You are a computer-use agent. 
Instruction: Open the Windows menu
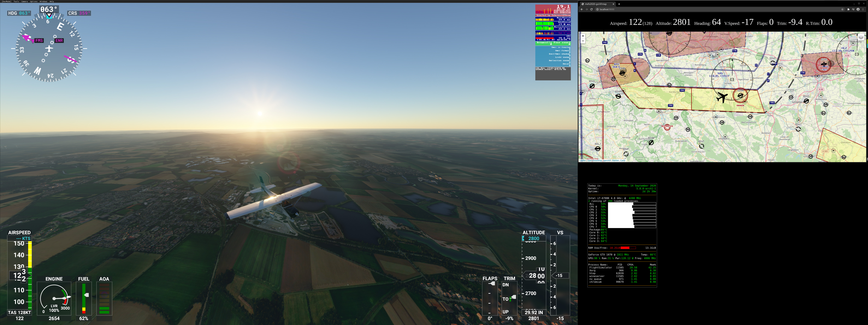click(43, 1)
